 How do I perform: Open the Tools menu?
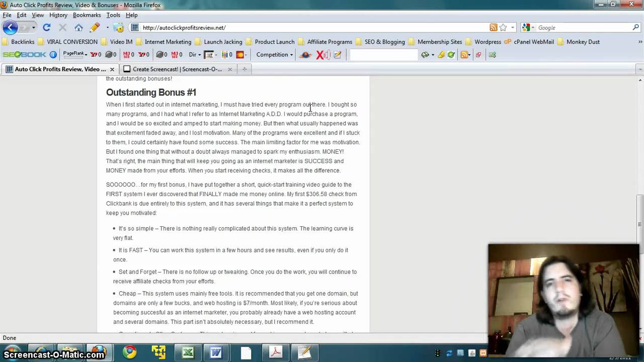(113, 15)
